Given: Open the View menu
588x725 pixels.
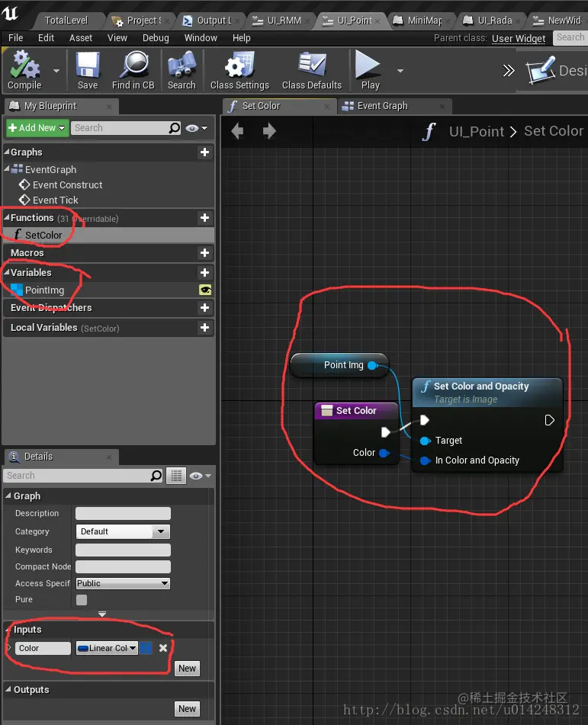Looking at the screenshot, I should coord(117,38).
